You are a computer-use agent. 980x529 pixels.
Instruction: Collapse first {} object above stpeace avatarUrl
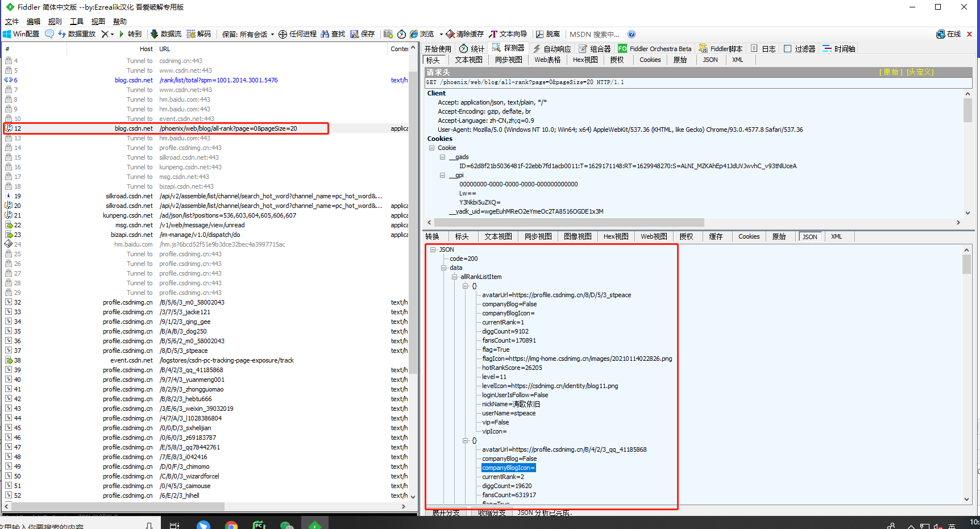click(x=465, y=286)
